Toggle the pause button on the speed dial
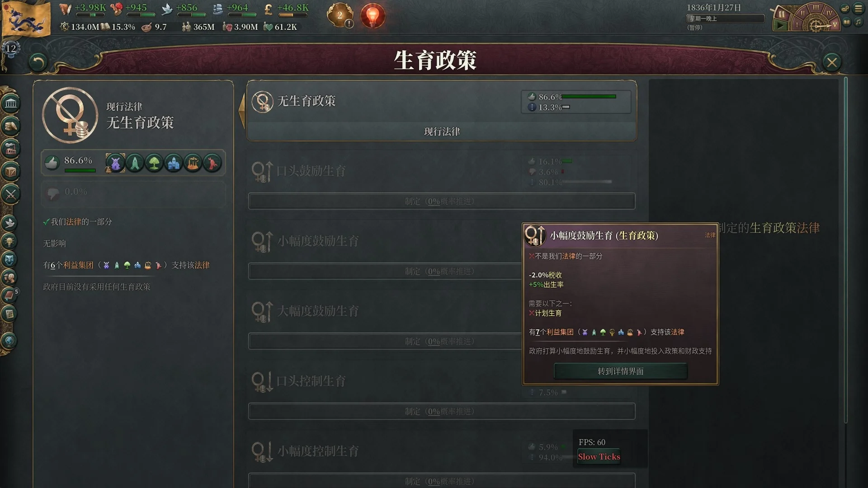The width and height of the screenshot is (868, 488). click(782, 14)
